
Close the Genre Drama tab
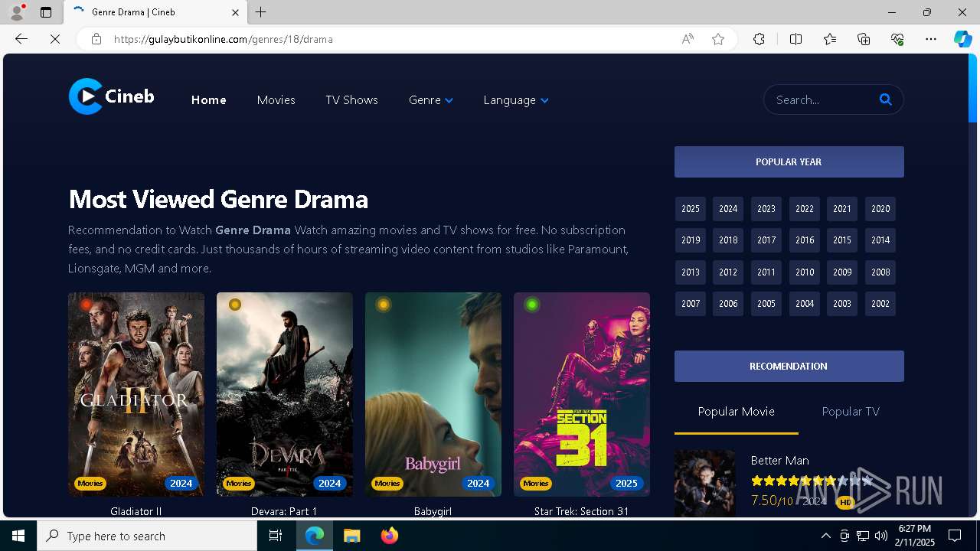[235, 12]
